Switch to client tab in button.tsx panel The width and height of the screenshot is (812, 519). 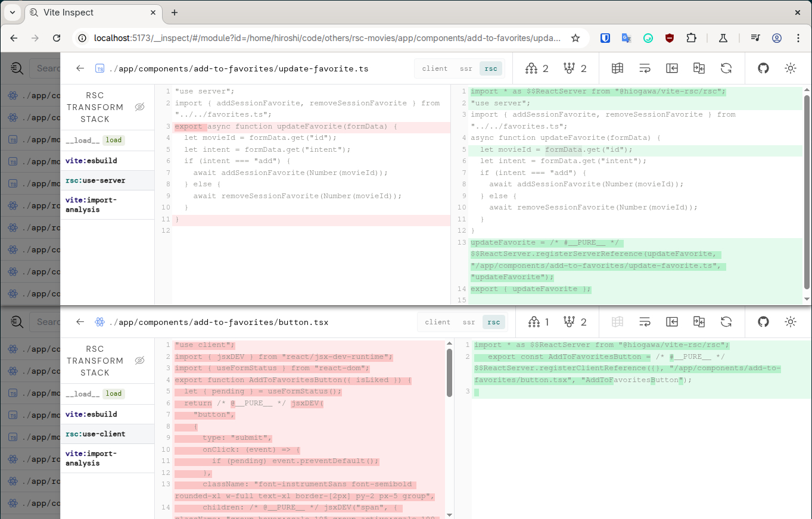[x=437, y=322]
